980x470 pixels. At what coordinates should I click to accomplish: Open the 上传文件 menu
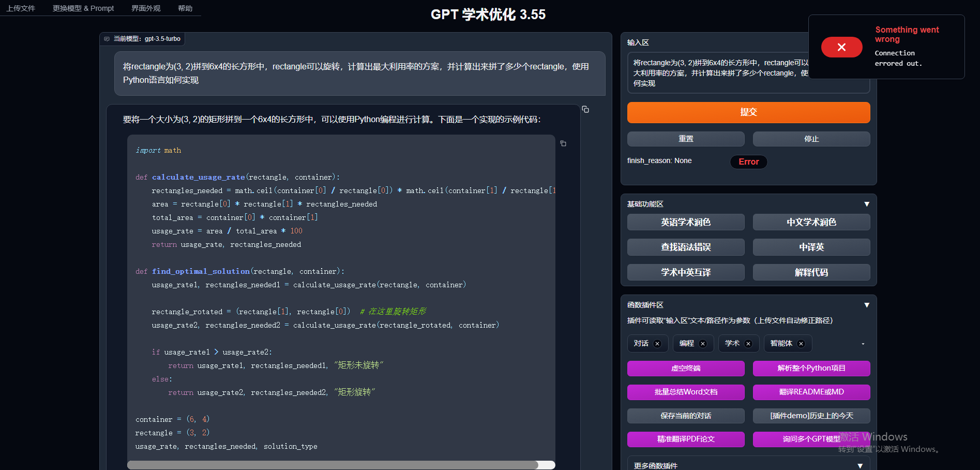point(21,8)
